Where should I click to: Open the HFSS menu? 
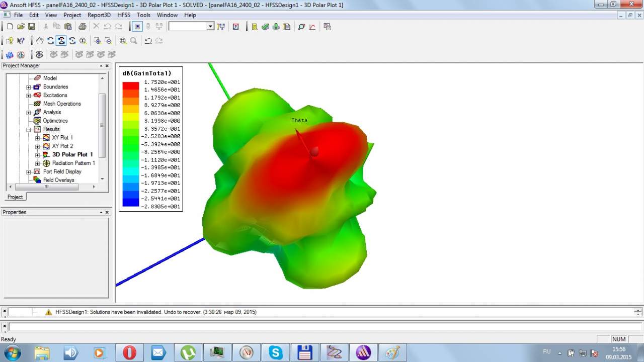tap(123, 15)
